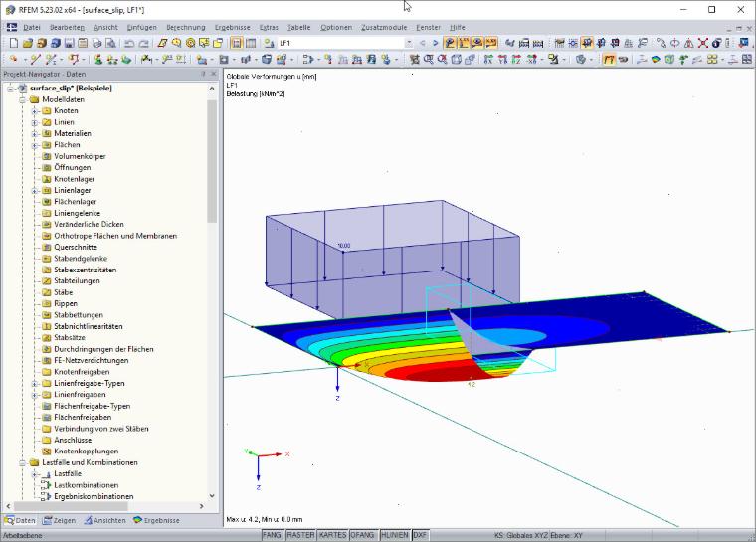This screenshot has width=756, height=542.
Task: Expand the Knoten tree node
Action: coord(34,111)
